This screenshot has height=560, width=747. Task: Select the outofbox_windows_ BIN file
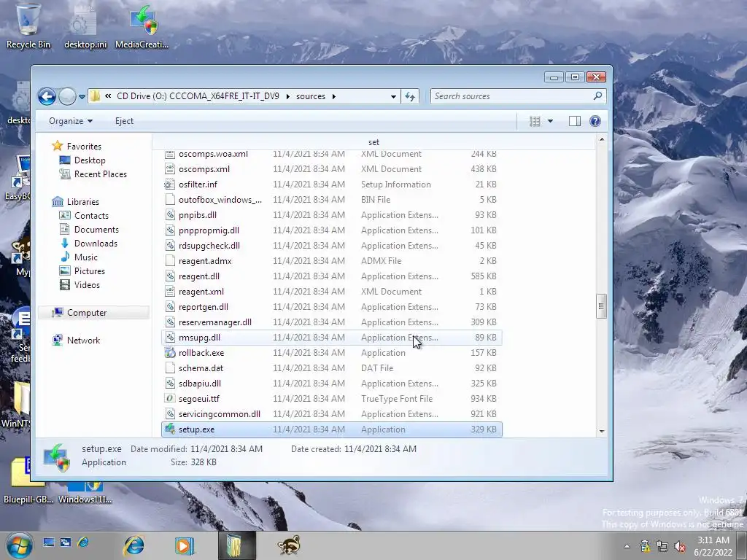pyautogui.click(x=332, y=200)
